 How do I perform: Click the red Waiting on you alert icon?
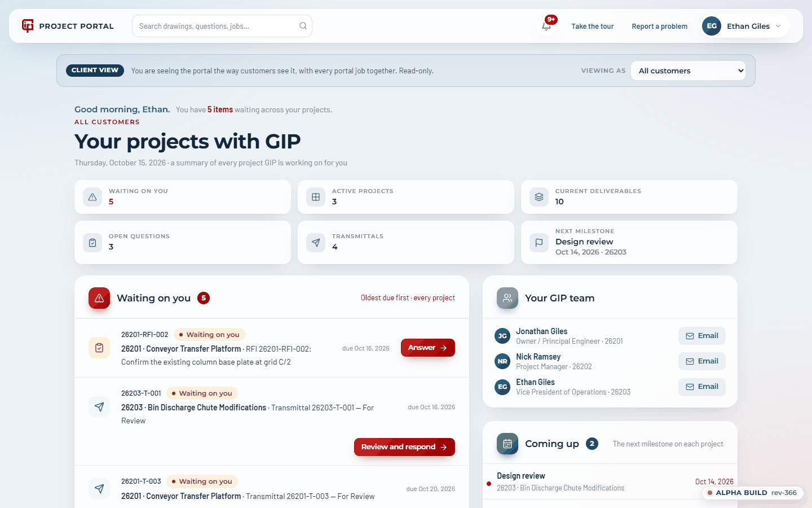(x=99, y=298)
